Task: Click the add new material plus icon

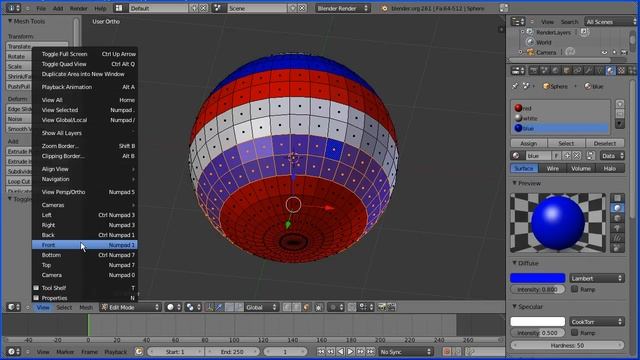Action: coord(567,156)
